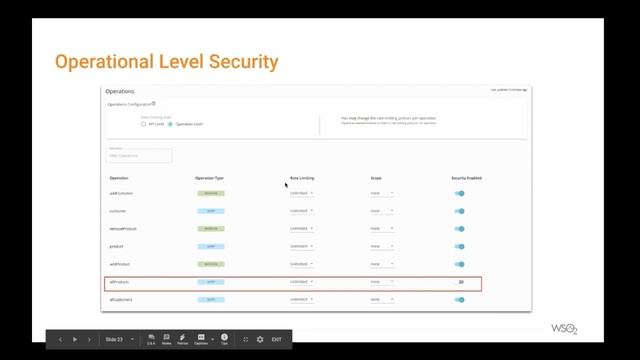Click the removeProduct operation name
The width and height of the screenshot is (640, 360).
(123, 229)
